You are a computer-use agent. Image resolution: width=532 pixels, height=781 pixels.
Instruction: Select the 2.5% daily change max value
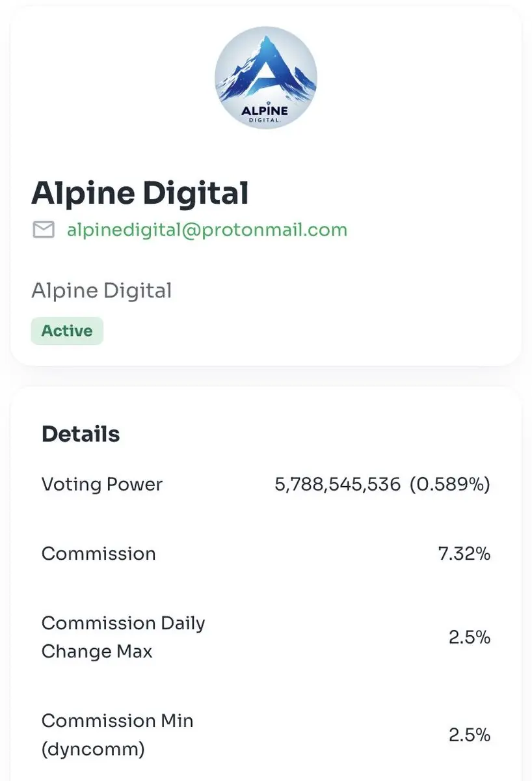click(x=470, y=637)
